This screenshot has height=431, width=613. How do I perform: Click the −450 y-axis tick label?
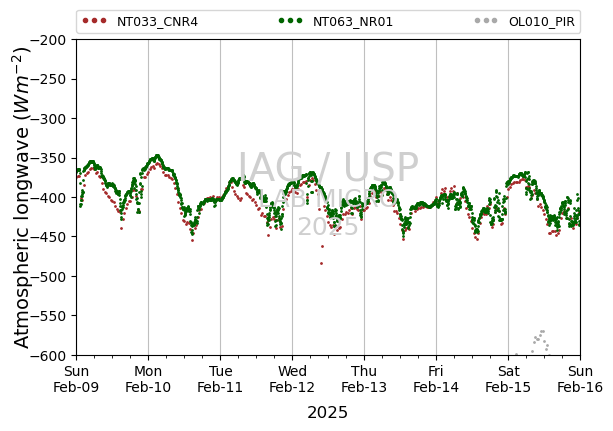coord(48,237)
